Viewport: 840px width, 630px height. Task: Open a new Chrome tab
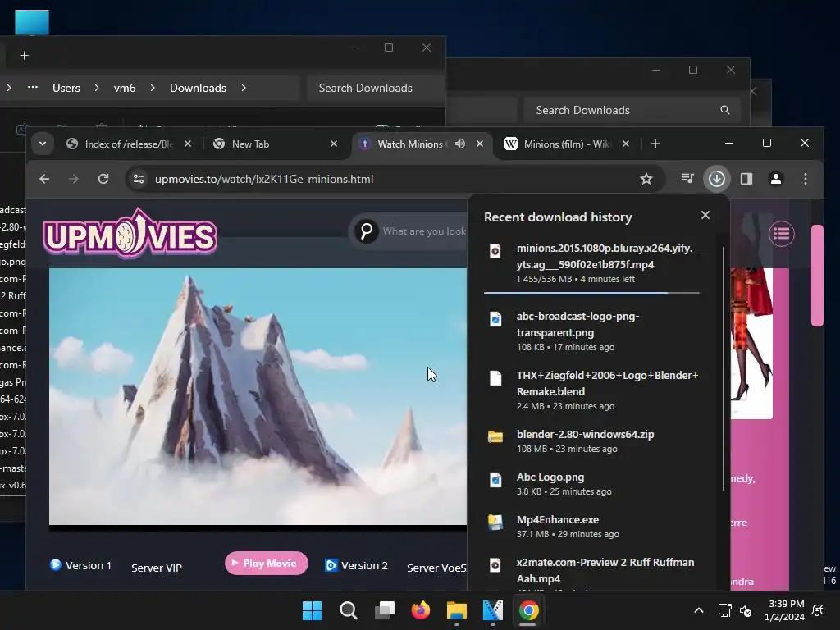655,144
